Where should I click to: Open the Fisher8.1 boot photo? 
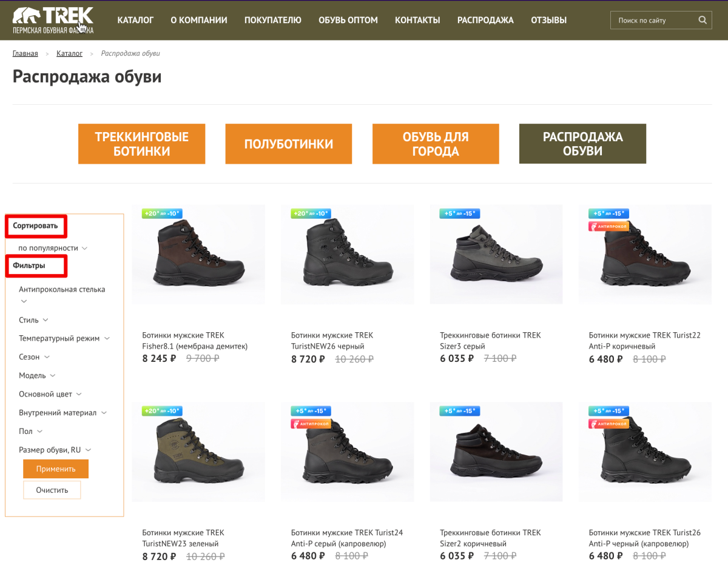tap(198, 255)
